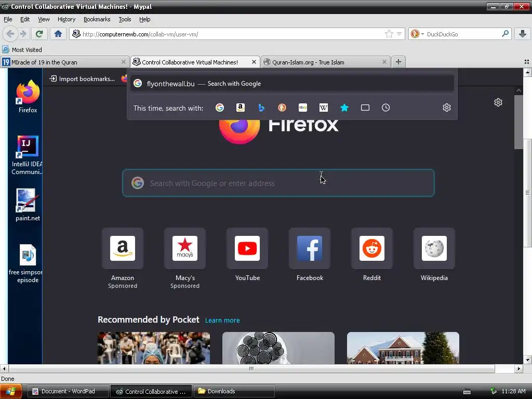Open the File menu
The width and height of the screenshot is (532, 399).
(8, 19)
